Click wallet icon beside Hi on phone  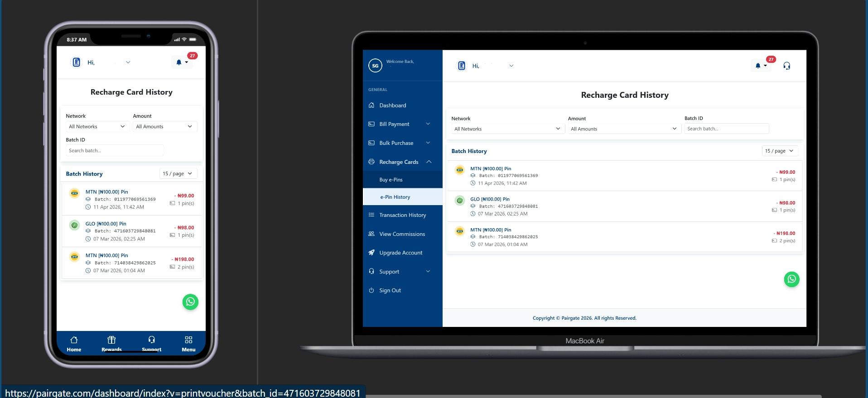point(77,62)
